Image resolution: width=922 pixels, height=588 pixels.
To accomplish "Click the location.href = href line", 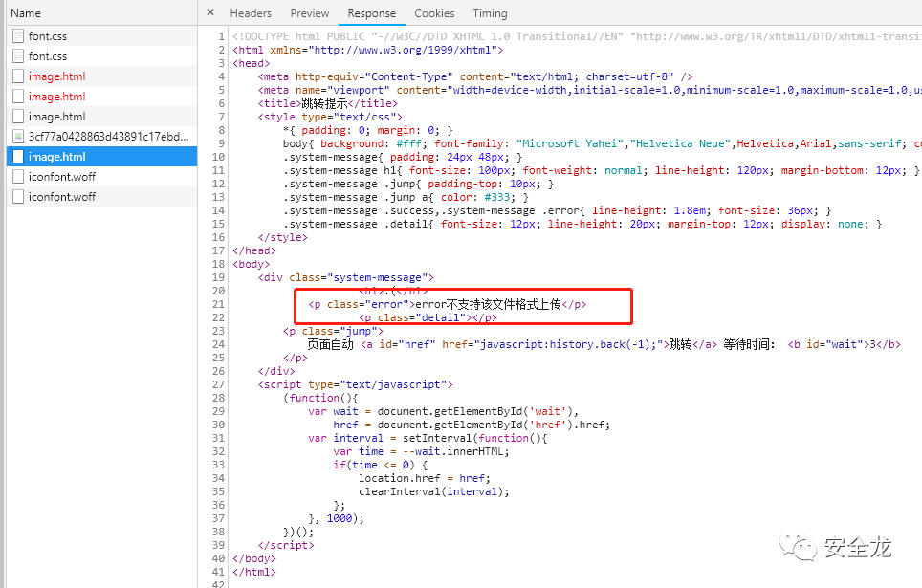I will (425, 479).
